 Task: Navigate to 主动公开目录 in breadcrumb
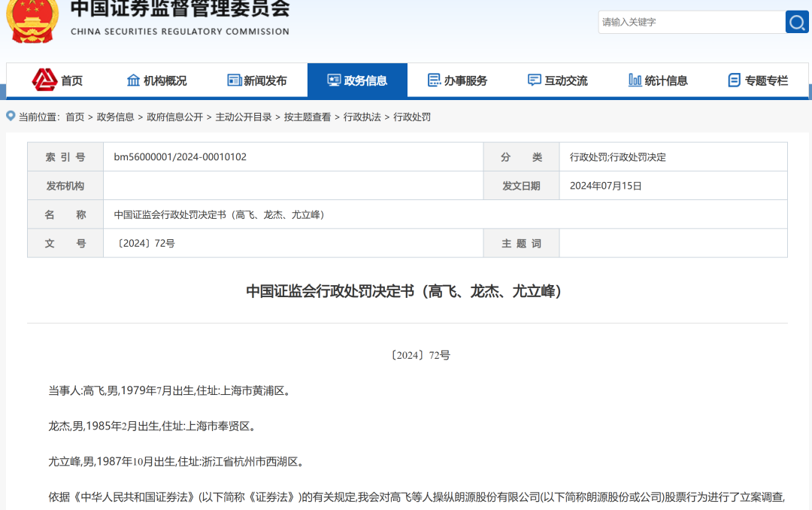[x=244, y=117]
